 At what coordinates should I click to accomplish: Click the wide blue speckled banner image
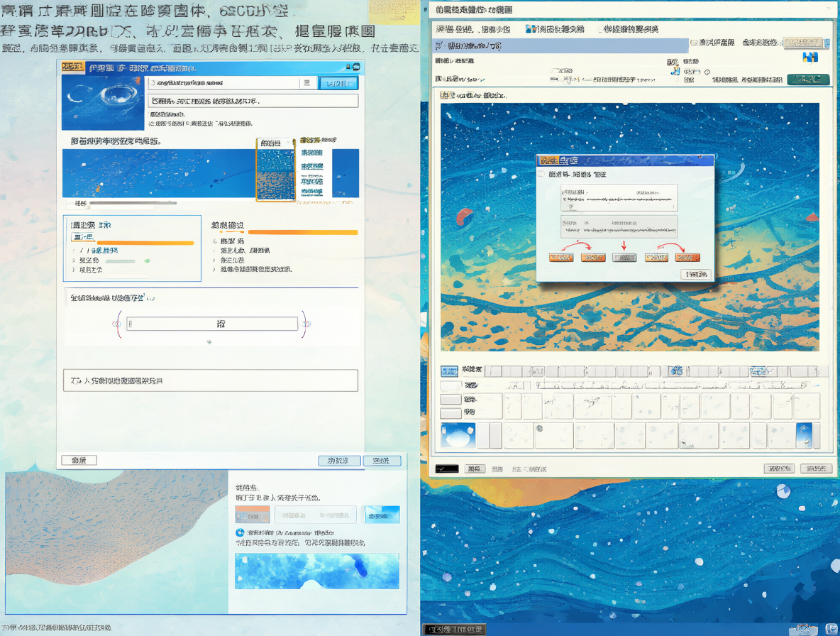(159, 173)
